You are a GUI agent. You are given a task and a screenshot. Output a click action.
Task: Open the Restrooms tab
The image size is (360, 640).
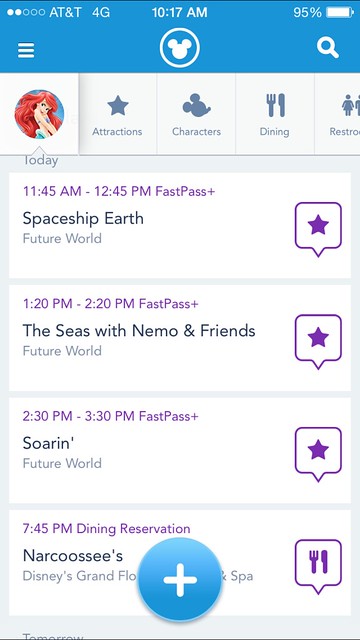coord(338,114)
